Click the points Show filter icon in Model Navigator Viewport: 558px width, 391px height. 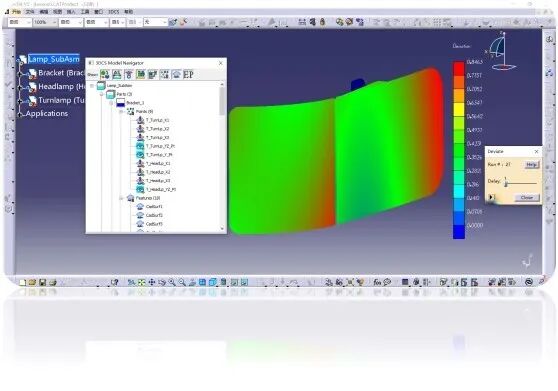pyautogui.click(x=164, y=74)
